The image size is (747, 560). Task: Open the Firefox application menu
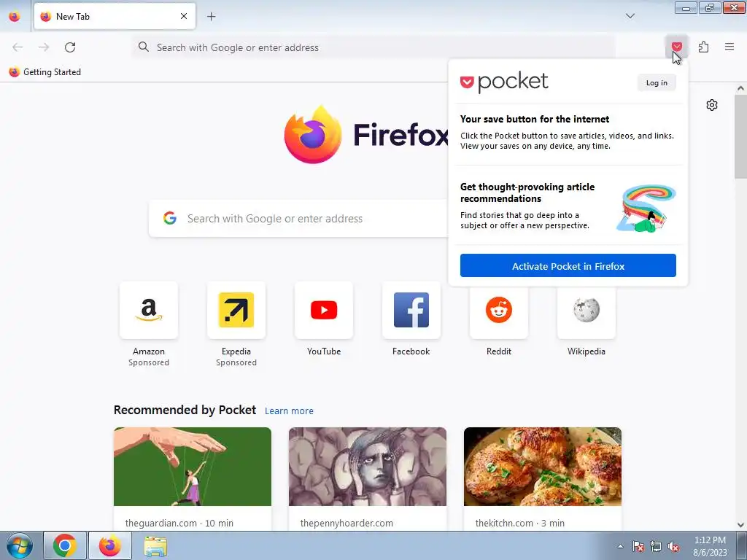click(729, 47)
